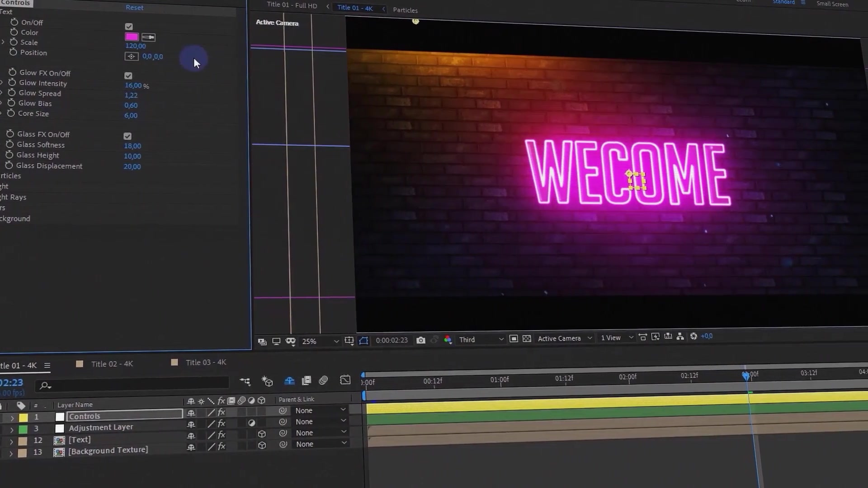This screenshot has height=488, width=868.
Task: Click the Reset Exposure icon
Action: click(x=693, y=336)
